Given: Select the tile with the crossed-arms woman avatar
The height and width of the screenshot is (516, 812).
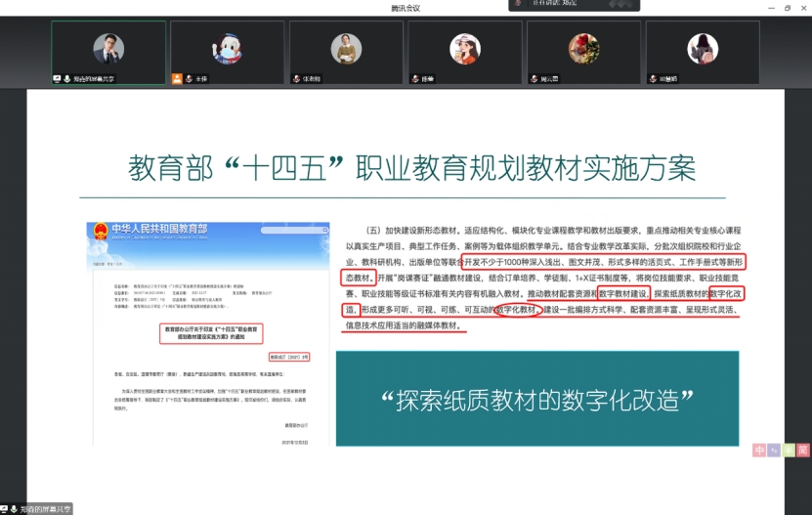Looking at the screenshot, I should coord(346,53).
